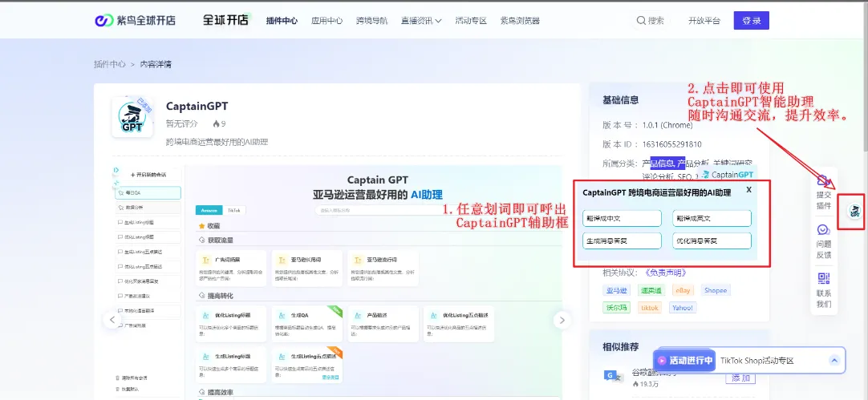Click the plugin description 跨境电商运营最好用的AI助理
Viewport: 868px width, 400px height.
point(217,142)
